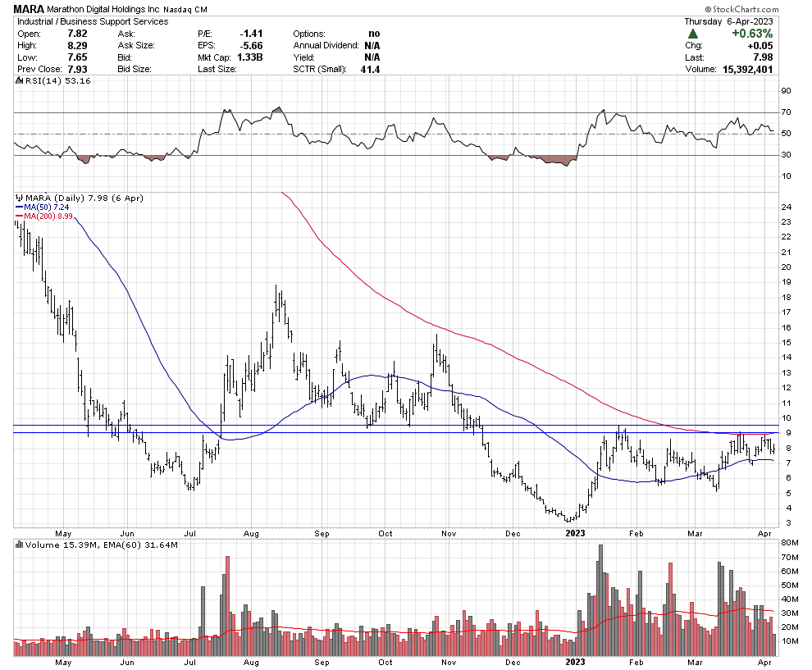
Task: Select the Low value 7.65
Action: click(78, 57)
